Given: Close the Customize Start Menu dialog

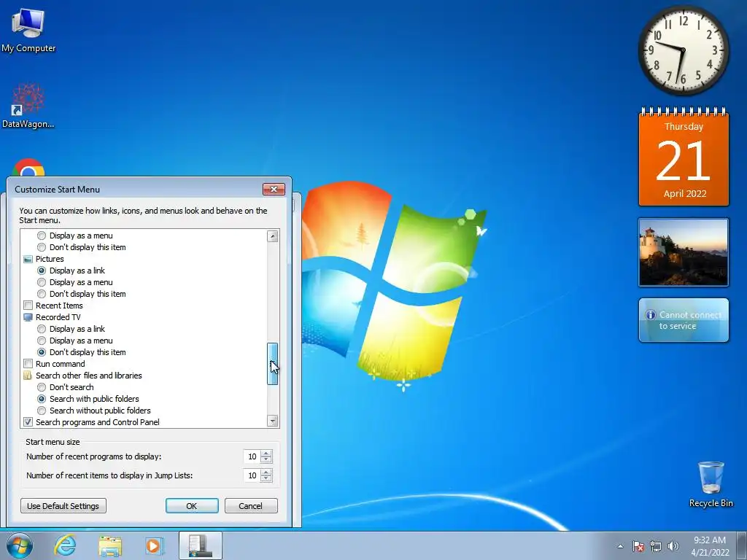Looking at the screenshot, I should pos(274,189).
